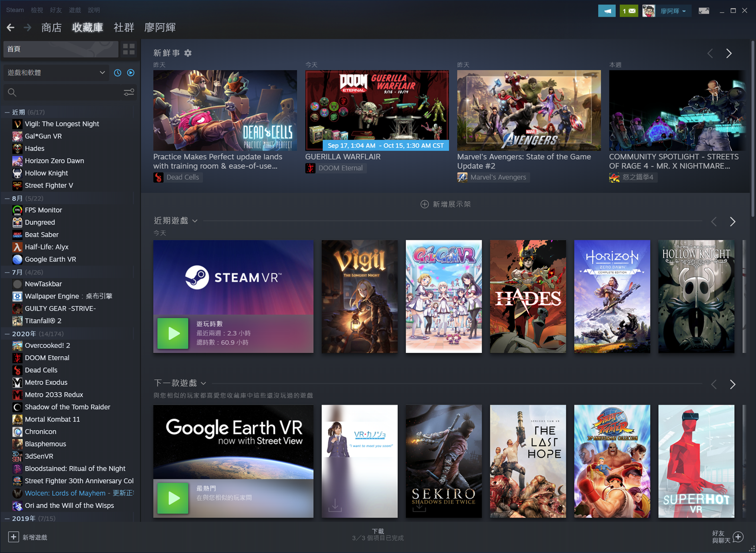Open the inbox envelope notification
The image size is (756, 553).
[x=629, y=11]
